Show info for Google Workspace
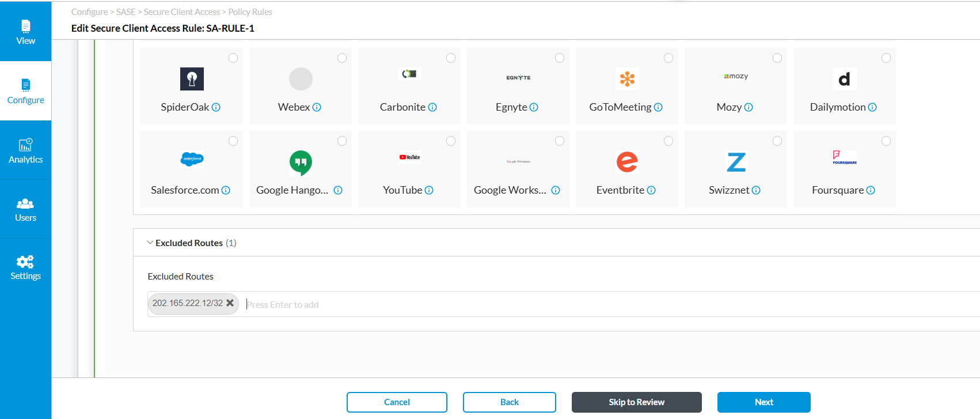This screenshot has width=980, height=419. pyautogui.click(x=556, y=190)
